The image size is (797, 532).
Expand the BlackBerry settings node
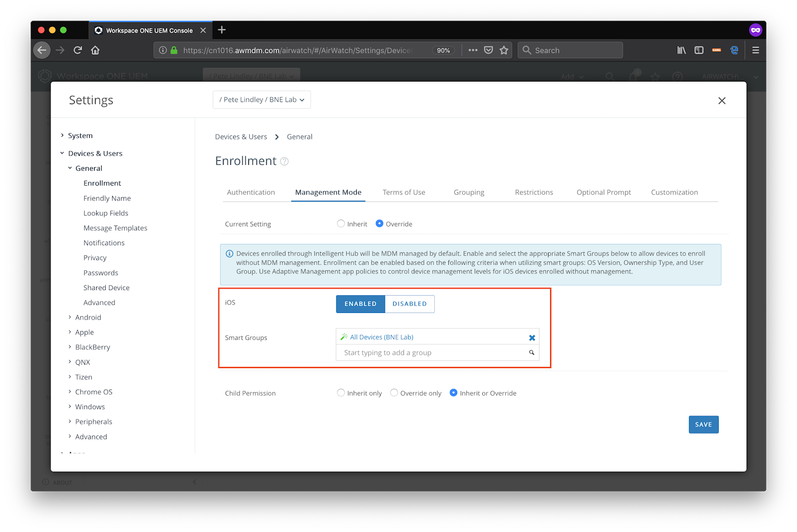tap(70, 347)
